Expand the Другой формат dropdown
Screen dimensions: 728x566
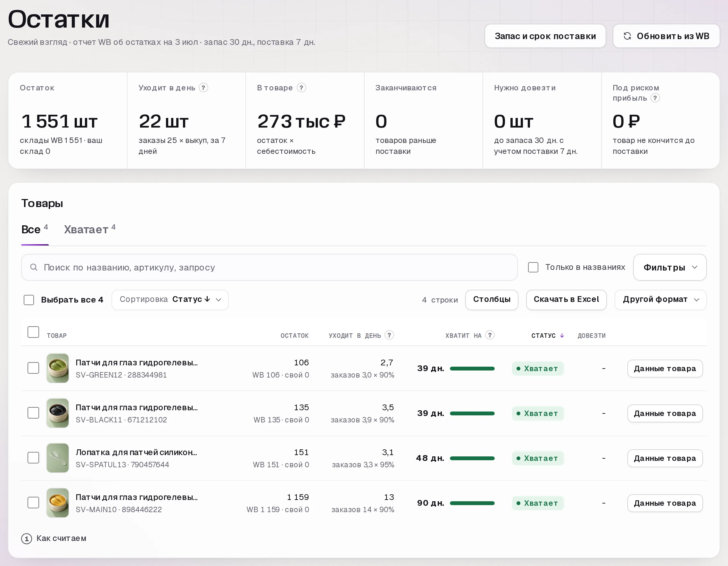(x=660, y=300)
